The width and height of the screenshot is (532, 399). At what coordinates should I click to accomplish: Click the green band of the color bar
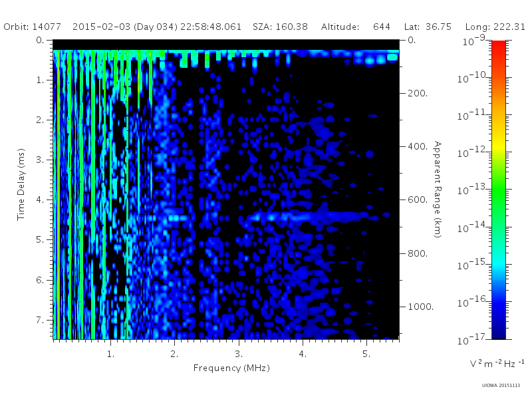[499, 190]
